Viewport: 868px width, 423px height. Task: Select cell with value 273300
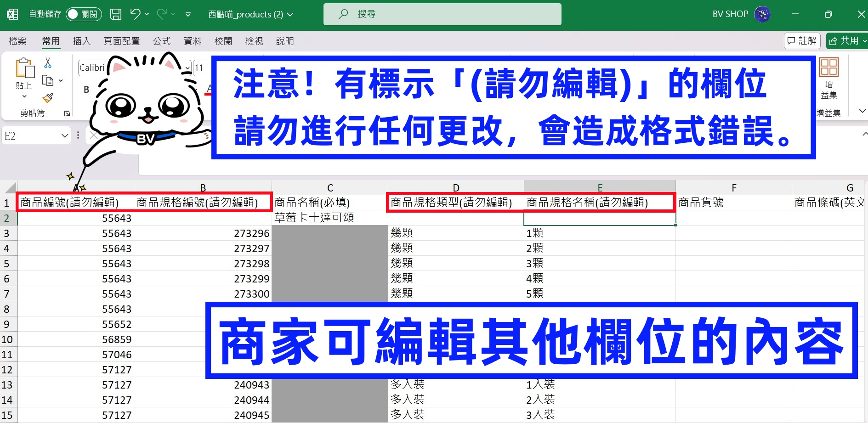(203, 294)
